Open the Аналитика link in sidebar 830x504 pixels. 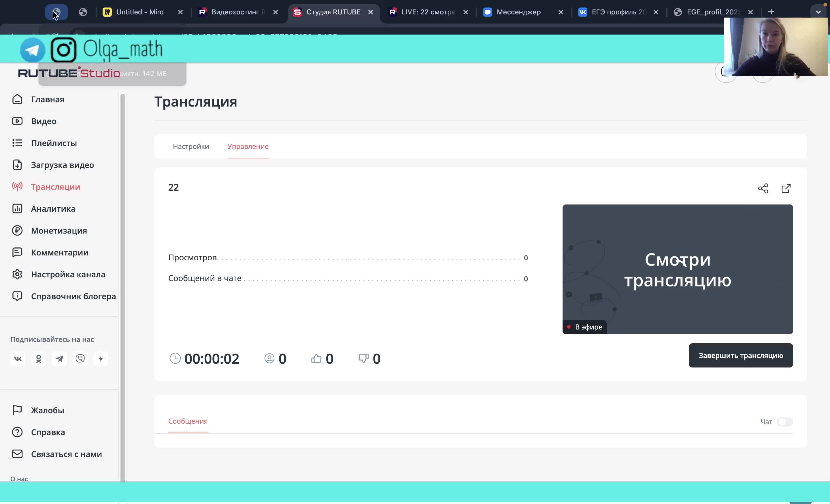[53, 209]
